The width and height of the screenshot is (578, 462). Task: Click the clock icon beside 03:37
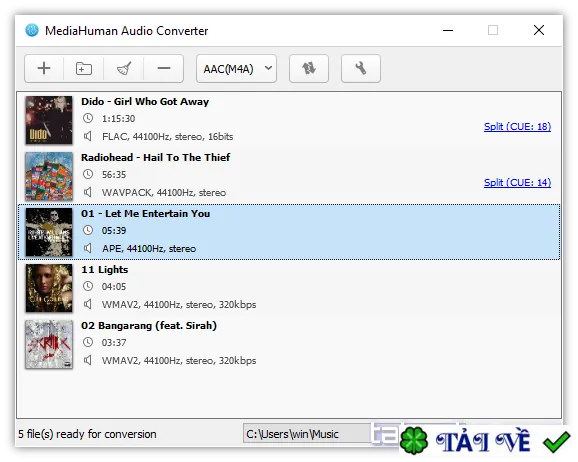[88, 343]
